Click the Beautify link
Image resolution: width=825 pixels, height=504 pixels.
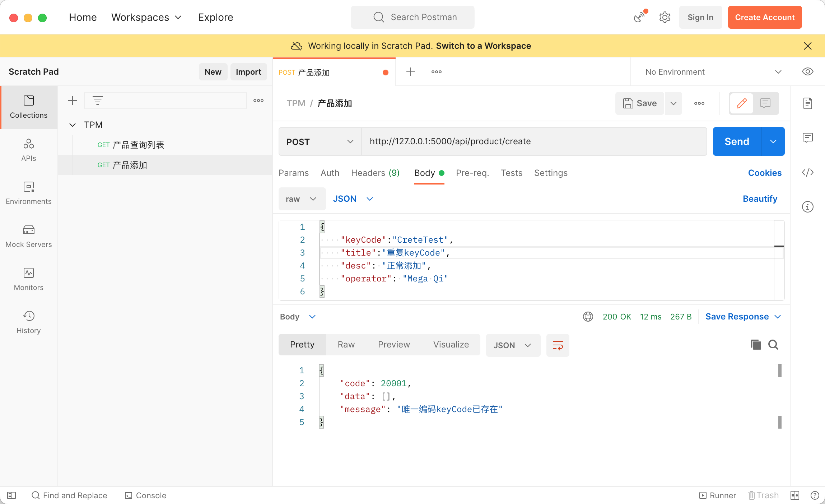point(760,199)
